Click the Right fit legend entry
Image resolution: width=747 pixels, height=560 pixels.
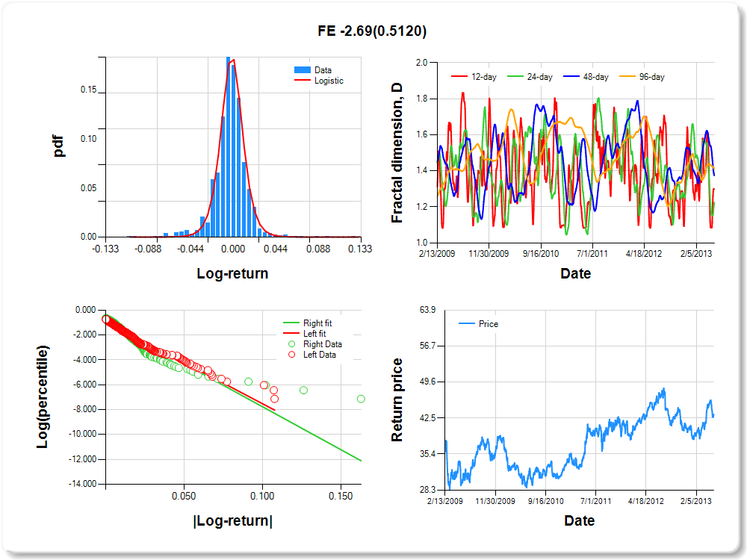[x=308, y=323]
